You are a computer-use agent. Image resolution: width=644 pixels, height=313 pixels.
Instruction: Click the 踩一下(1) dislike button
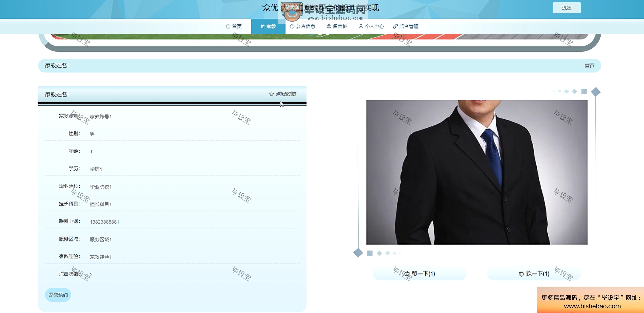click(534, 274)
